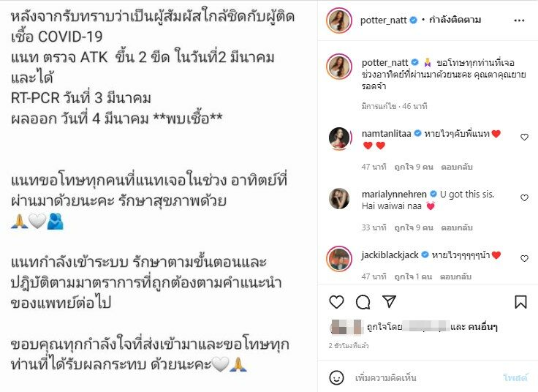This screenshot has width=538, height=392.
Task: Like the post with the heart icon
Action: (336, 302)
